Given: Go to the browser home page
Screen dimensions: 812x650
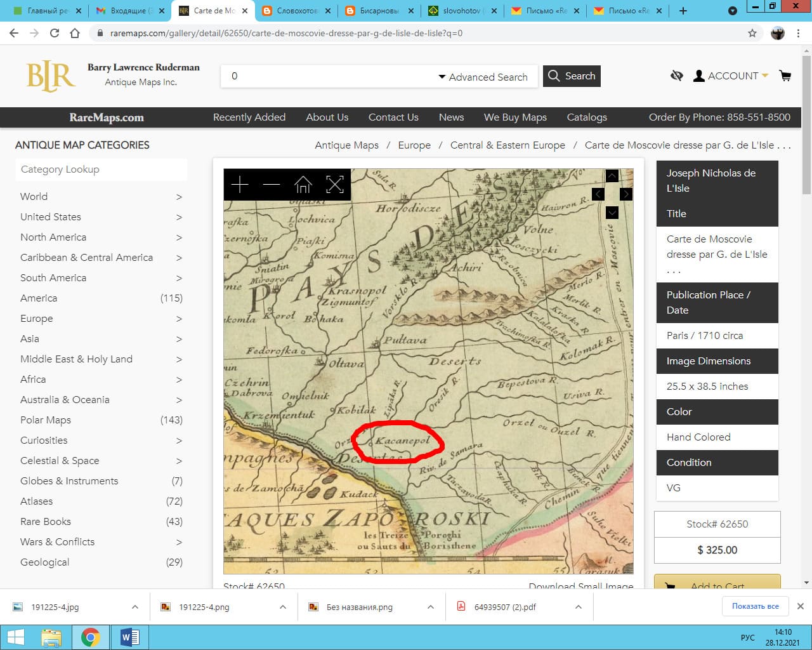Looking at the screenshot, I should [x=75, y=33].
